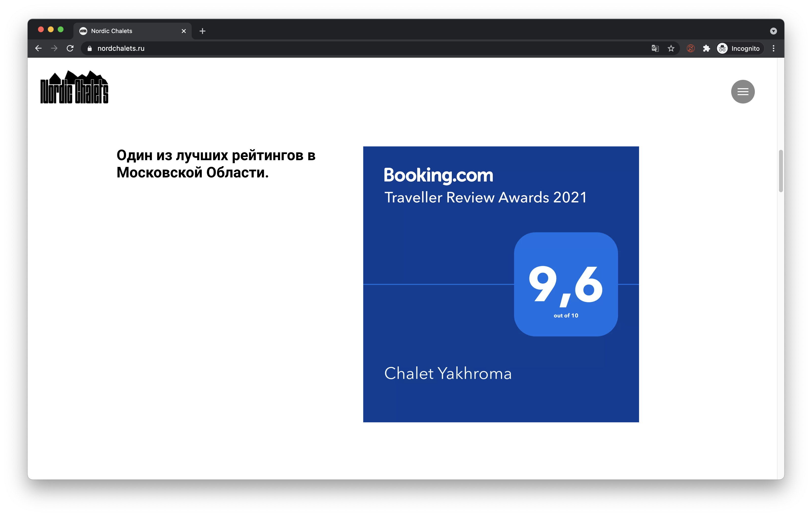Bookmark this page with star icon

pos(671,48)
